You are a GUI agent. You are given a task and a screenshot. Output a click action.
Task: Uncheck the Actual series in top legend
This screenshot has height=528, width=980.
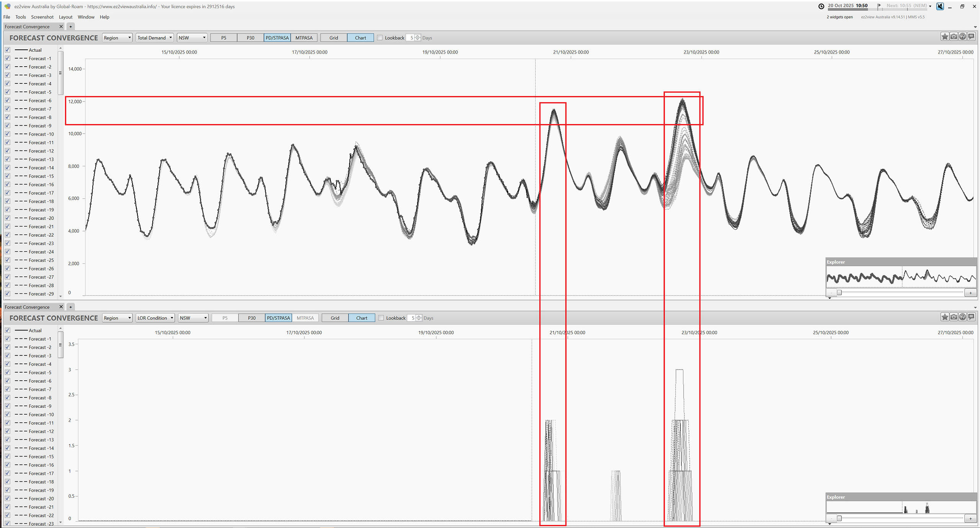[8, 50]
